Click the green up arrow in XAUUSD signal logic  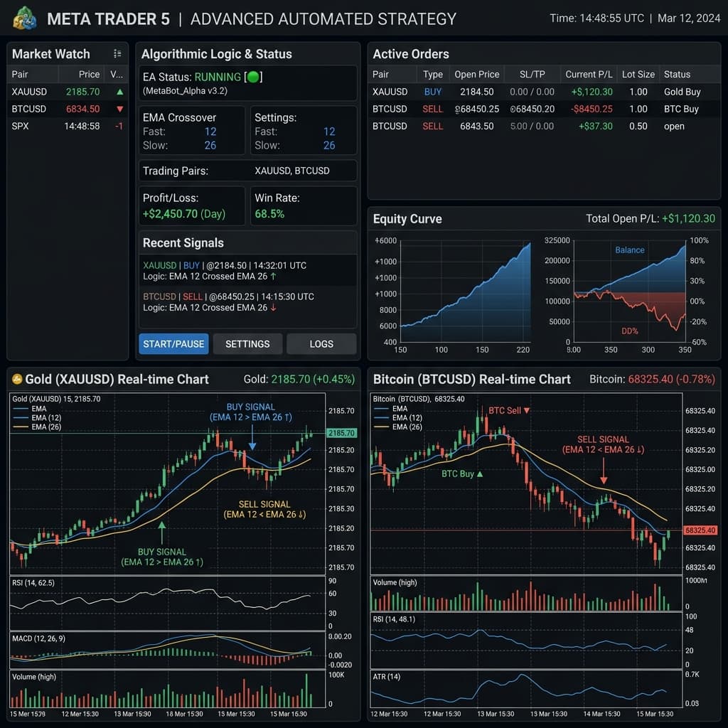274,277
